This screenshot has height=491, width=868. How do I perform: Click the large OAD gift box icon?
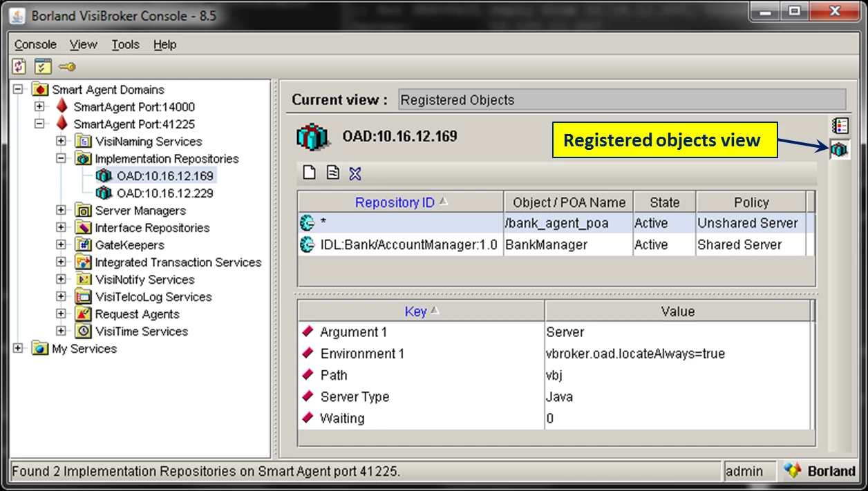(x=312, y=137)
